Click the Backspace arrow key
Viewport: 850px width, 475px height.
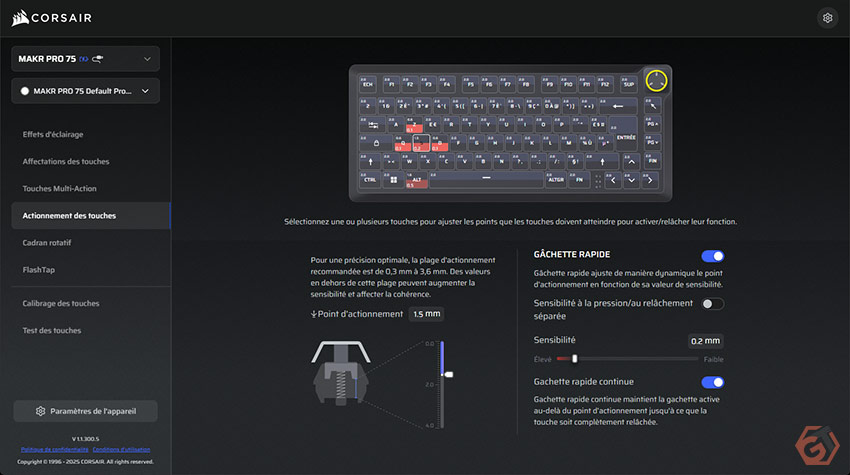[x=617, y=106]
